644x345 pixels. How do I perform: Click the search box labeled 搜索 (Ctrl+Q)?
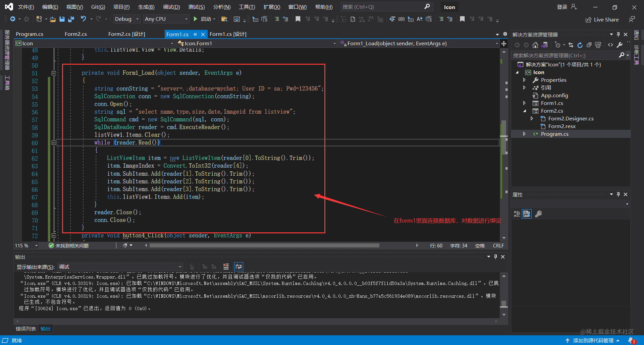[387, 7]
